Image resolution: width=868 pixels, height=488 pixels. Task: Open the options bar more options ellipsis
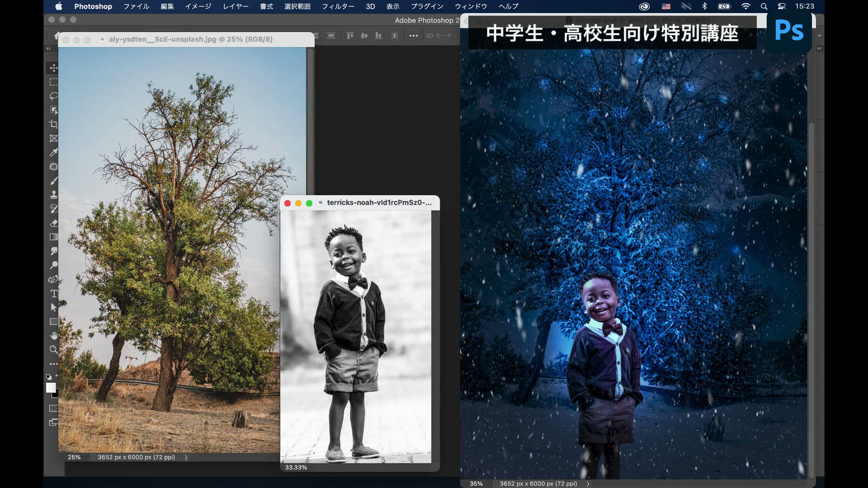(x=413, y=35)
